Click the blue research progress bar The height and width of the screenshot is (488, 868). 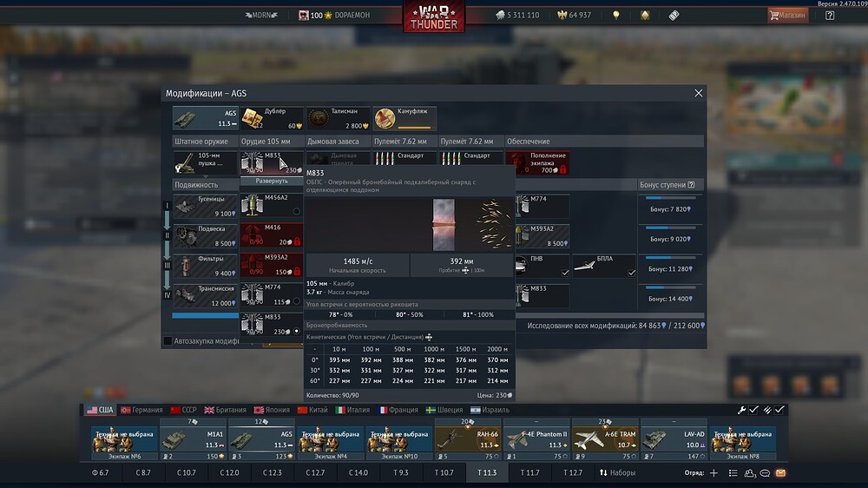click(206, 315)
